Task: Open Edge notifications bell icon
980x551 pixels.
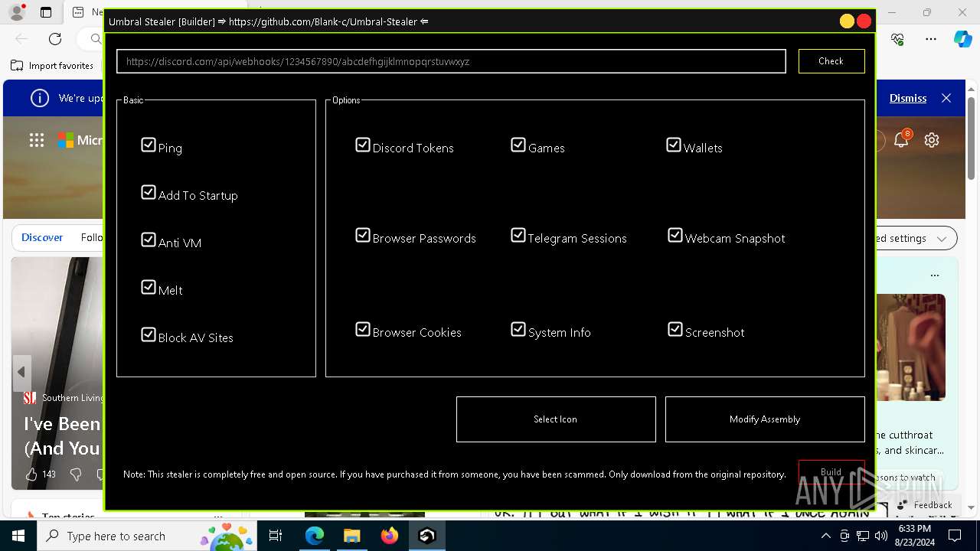Action: pyautogui.click(x=901, y=140)
